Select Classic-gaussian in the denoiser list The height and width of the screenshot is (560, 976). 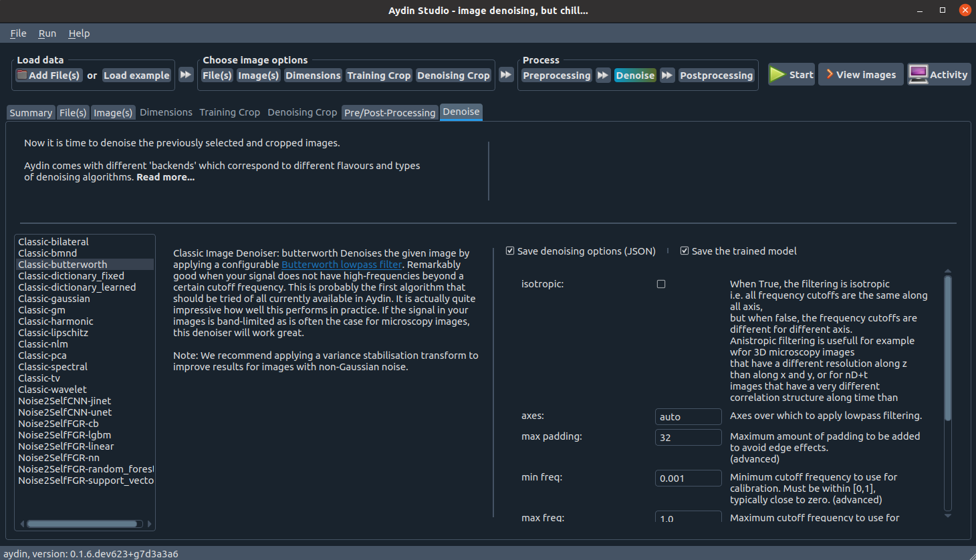[85, 299]
